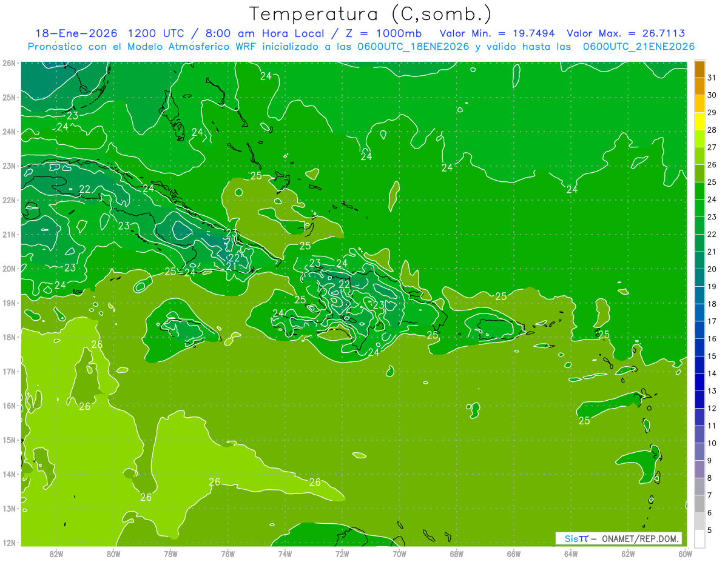Image resolution: width=728 pixels, height=562 pixels.
Task: Click the "30" label on the color scale
Action: pos(712,95)
